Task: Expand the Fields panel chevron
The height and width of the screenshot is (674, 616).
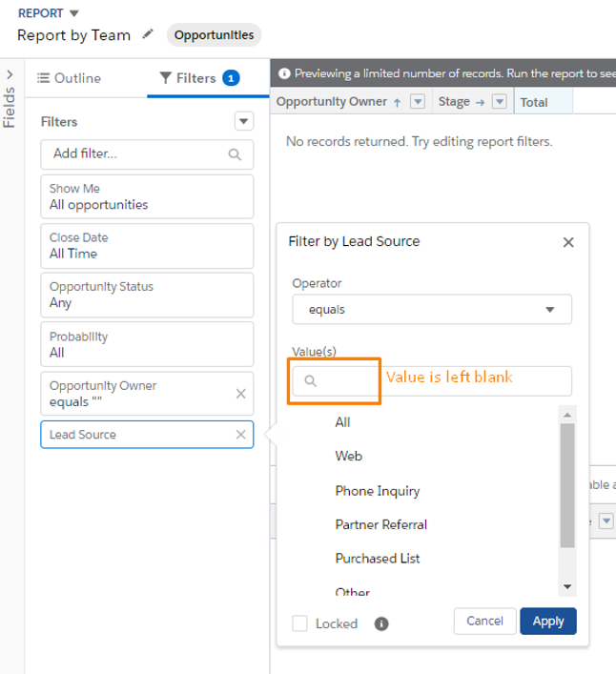Action: (10, 74)
